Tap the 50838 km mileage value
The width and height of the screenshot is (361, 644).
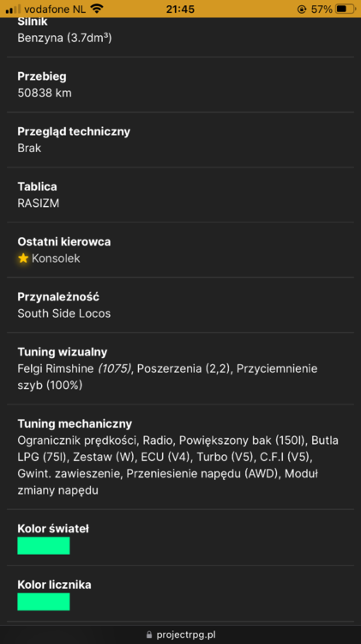pyautogui.click(x=45, y=93)
